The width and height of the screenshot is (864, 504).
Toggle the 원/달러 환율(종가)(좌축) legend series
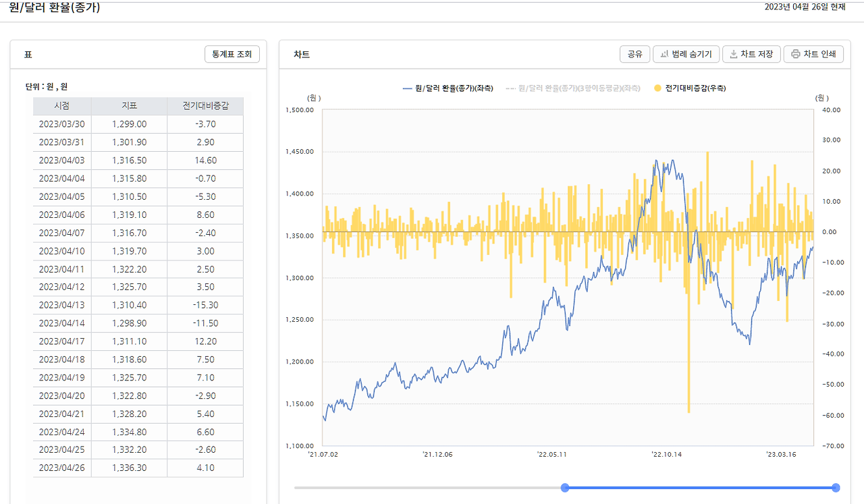pos(448,88)
